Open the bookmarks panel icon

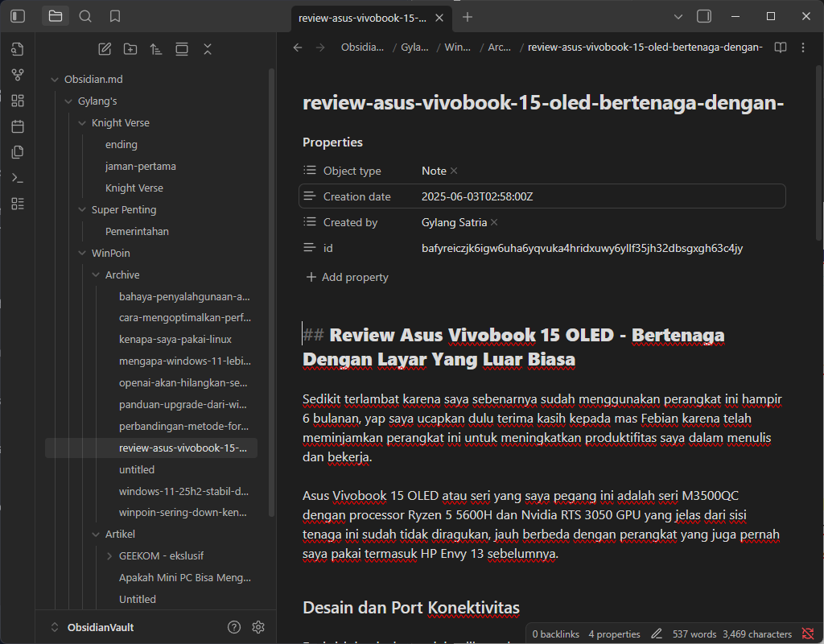click(x=115, y=16)
